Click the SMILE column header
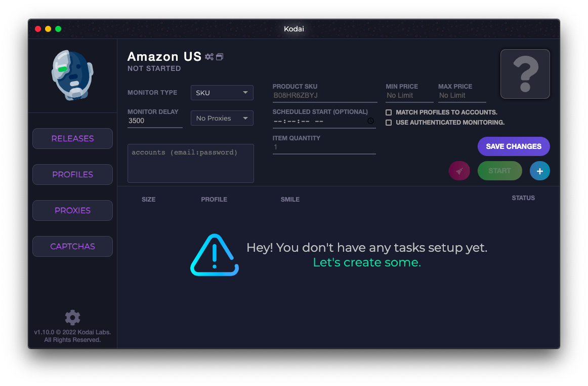588x386 pixels. point(290,200)
